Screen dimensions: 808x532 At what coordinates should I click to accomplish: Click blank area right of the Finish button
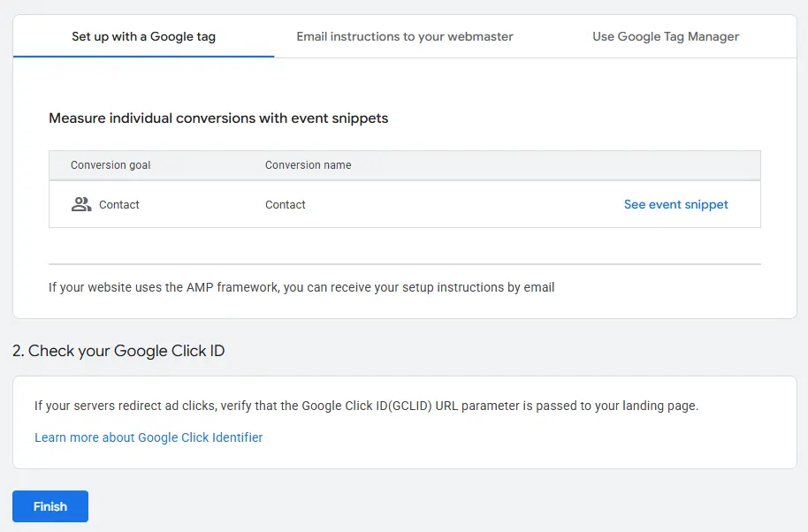[x=354, y=506]
